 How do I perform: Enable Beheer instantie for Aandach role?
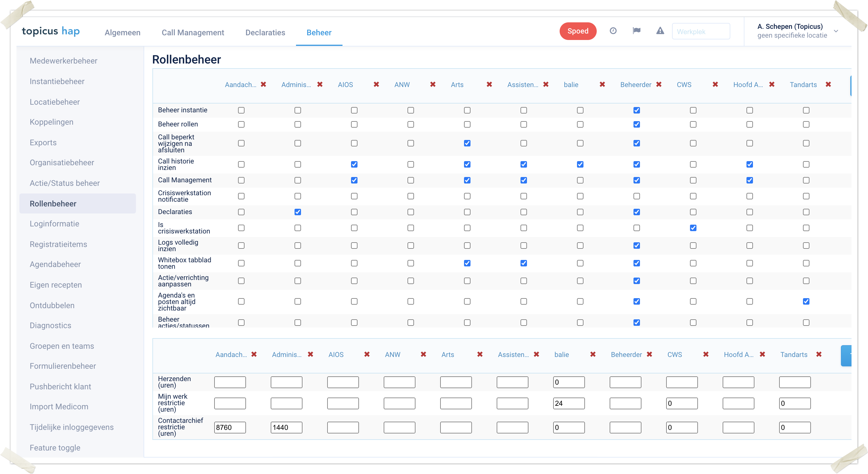click(x=241, y=111)
